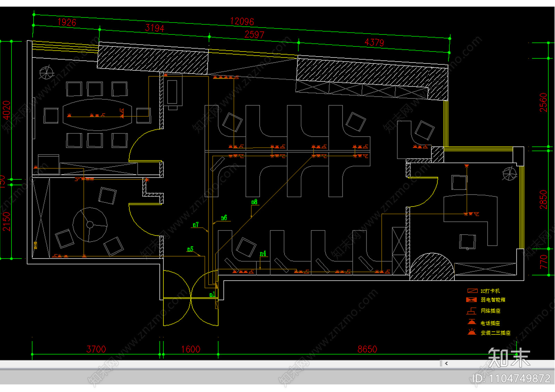Click the n7 circuit label
Screen dimensions: 555x392
[x=196, y=225]
